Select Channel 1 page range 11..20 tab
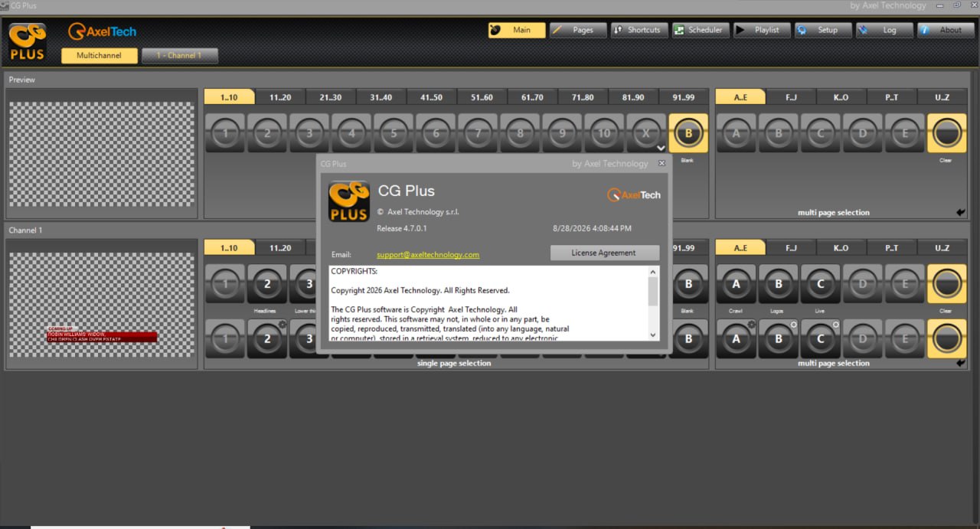 click(x=279, y=248)
